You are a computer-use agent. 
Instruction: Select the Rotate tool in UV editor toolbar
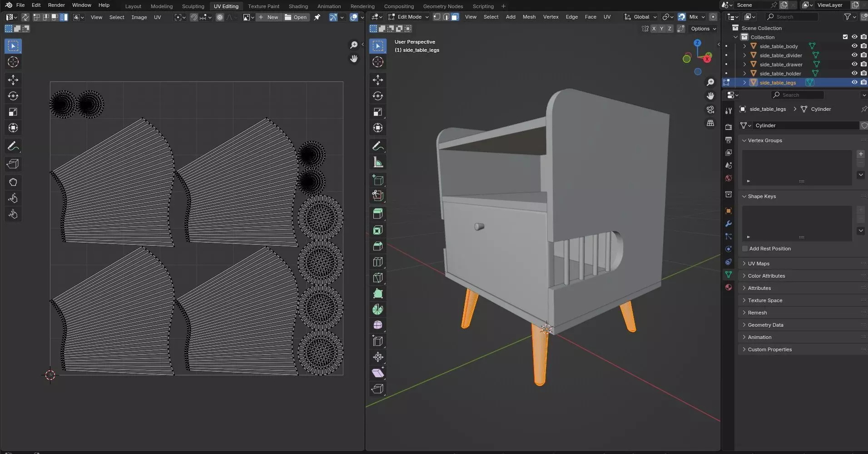coord(13,96)
